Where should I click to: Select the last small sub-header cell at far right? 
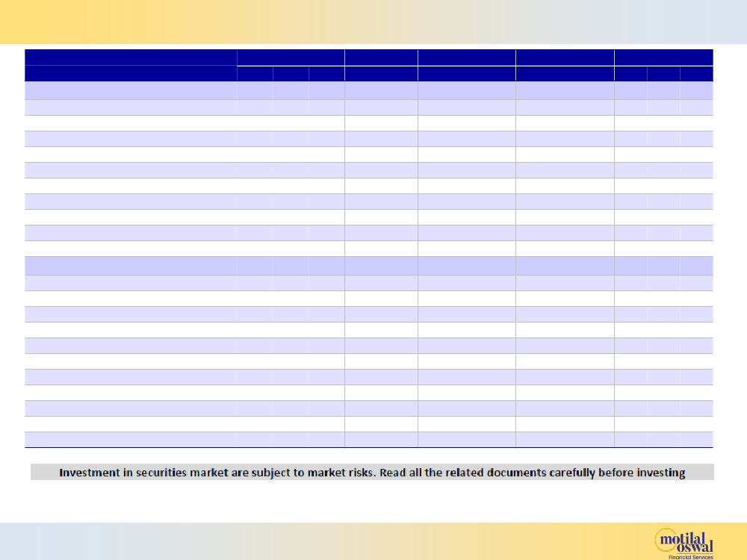coord(696,73)
